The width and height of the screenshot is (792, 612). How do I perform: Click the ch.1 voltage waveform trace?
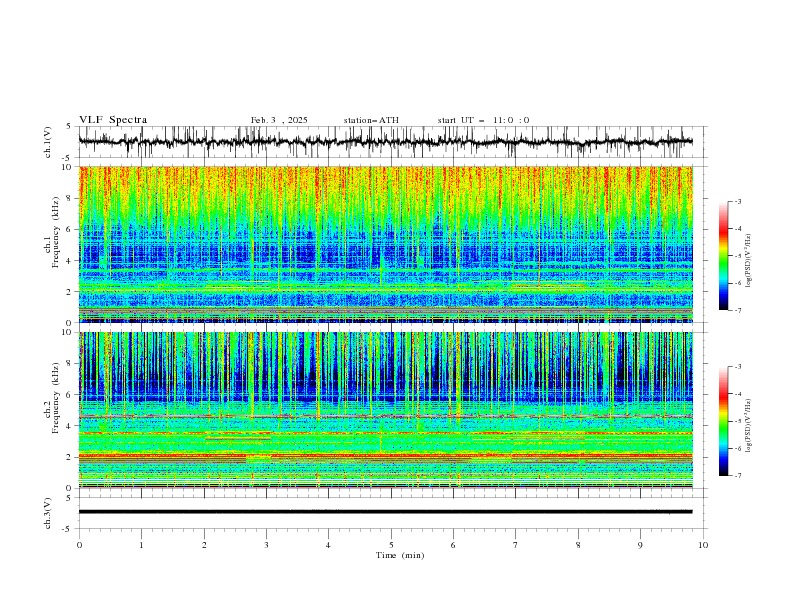[x=385, y=142]
